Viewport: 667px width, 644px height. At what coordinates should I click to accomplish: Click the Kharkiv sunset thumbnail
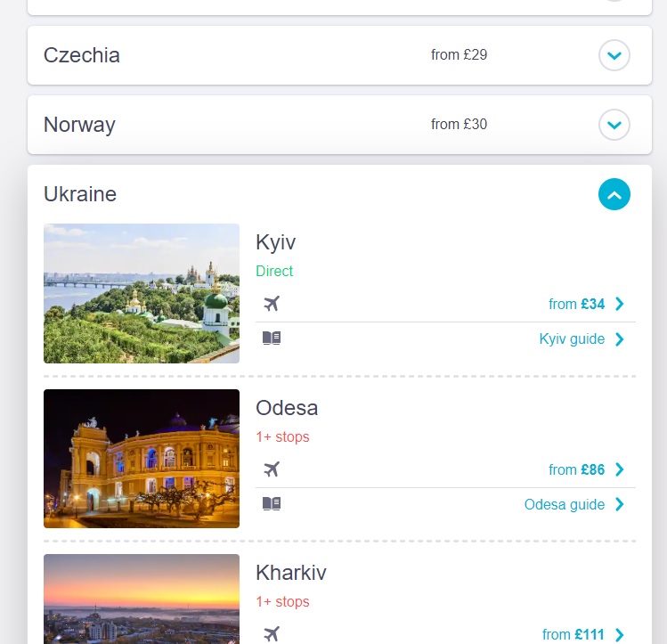pos(142,599)
